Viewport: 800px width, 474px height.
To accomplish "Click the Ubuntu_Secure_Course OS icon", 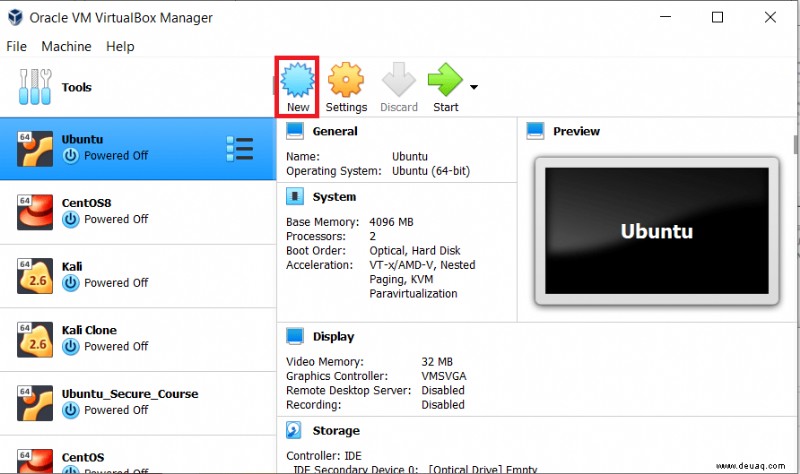I will pyautogui.click(x=35, y=403).
